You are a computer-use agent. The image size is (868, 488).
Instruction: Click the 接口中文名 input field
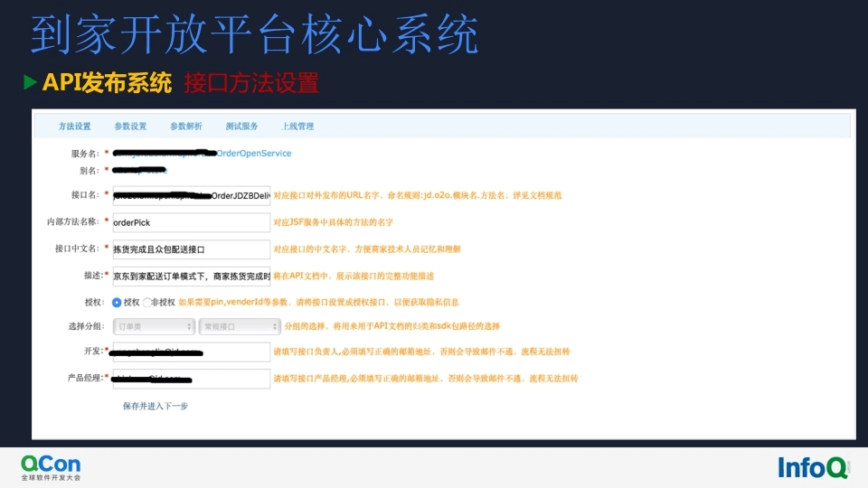192,249
